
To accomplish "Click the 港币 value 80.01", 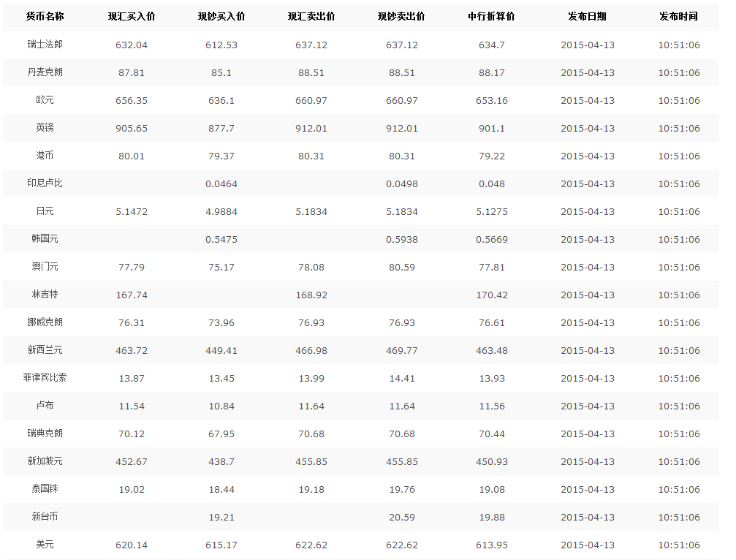I will tap(132, 156).
